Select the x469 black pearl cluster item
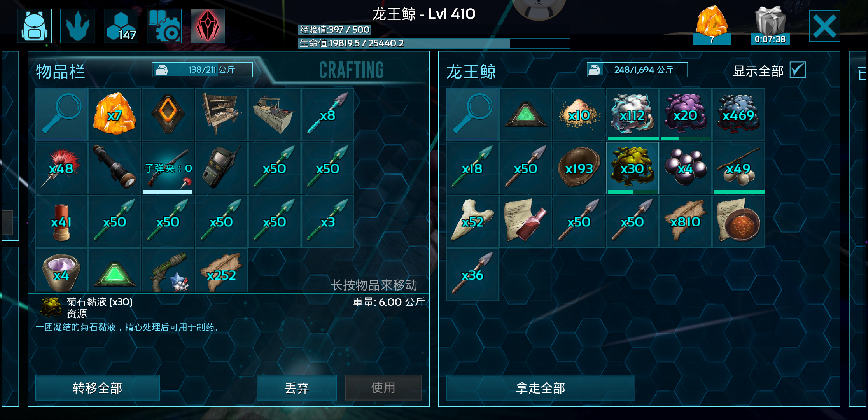The width and height of the screenshot is (868, 420). coord(738,114)
